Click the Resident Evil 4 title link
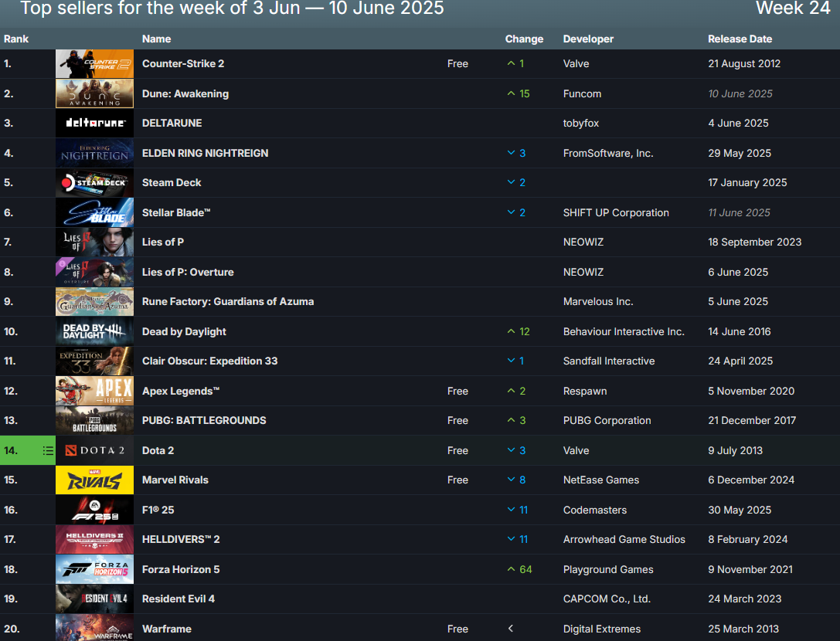Screen dimensions: 840x641 point(179,599)
